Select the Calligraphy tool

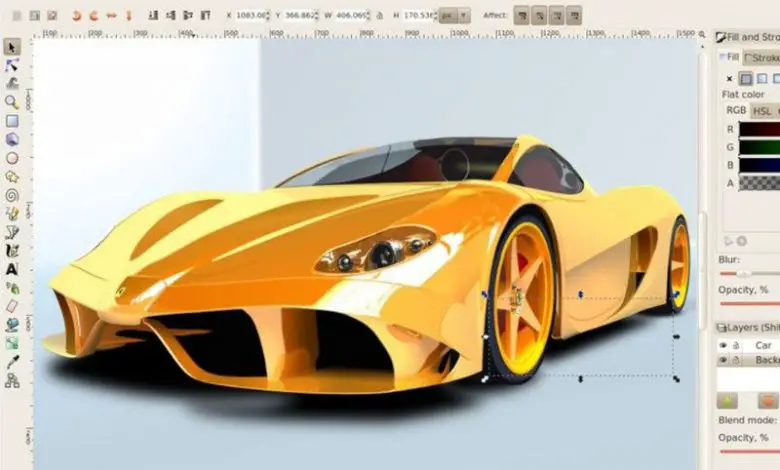(11, 251)
